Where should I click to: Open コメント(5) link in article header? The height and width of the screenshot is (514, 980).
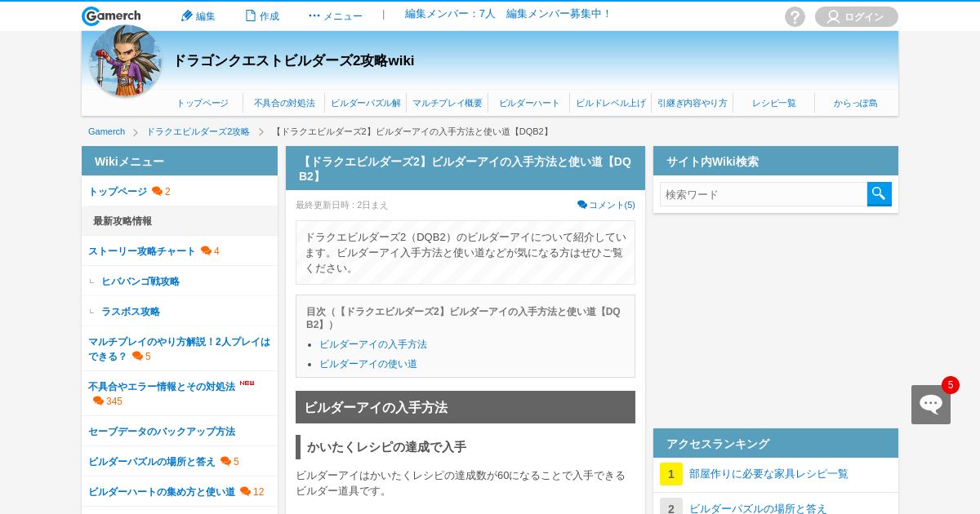[x=606, y=205]
